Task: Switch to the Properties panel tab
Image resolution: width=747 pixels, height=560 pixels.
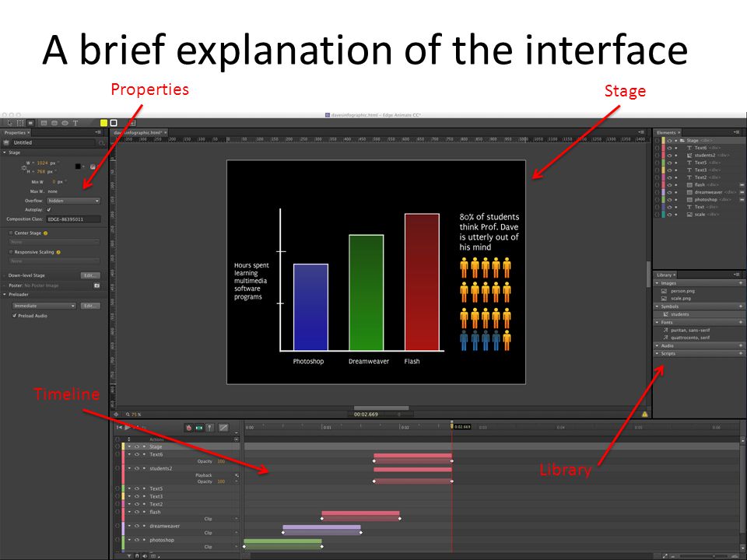Action: (16, 133)
